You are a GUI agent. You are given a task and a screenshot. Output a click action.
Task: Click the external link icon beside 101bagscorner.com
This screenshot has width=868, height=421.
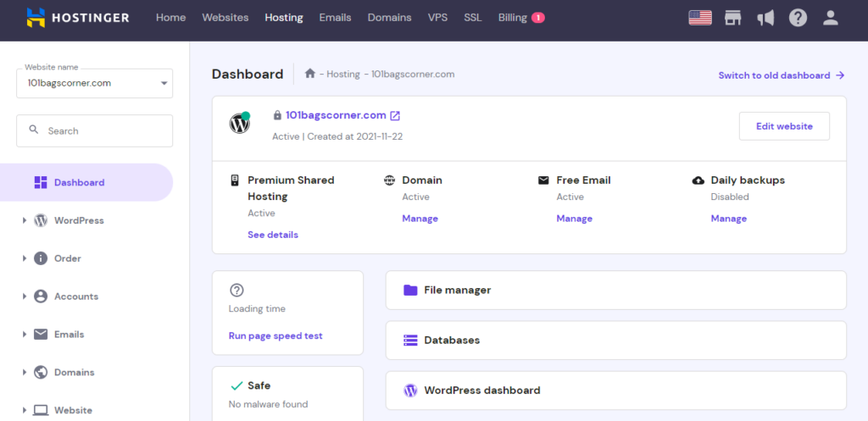[395, 115]
